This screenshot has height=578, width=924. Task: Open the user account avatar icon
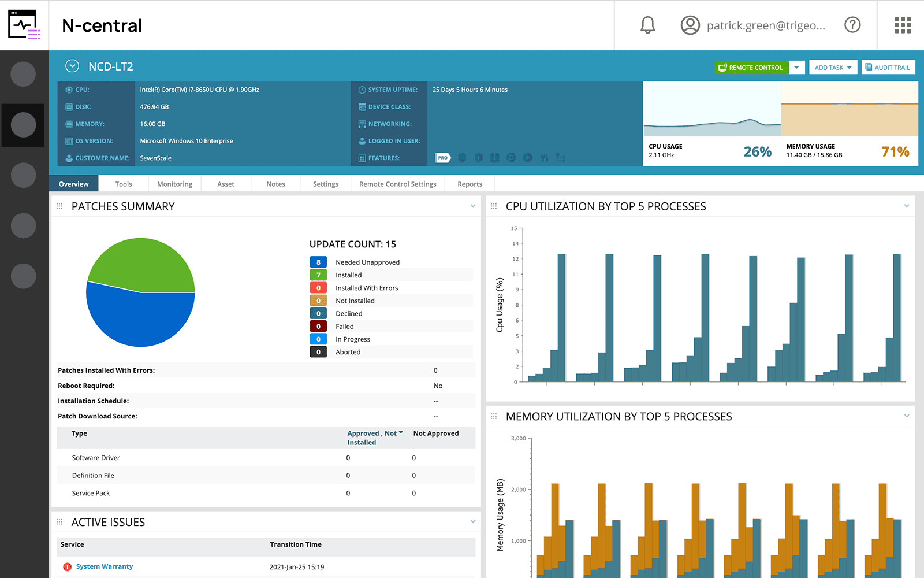click(690, 25)
